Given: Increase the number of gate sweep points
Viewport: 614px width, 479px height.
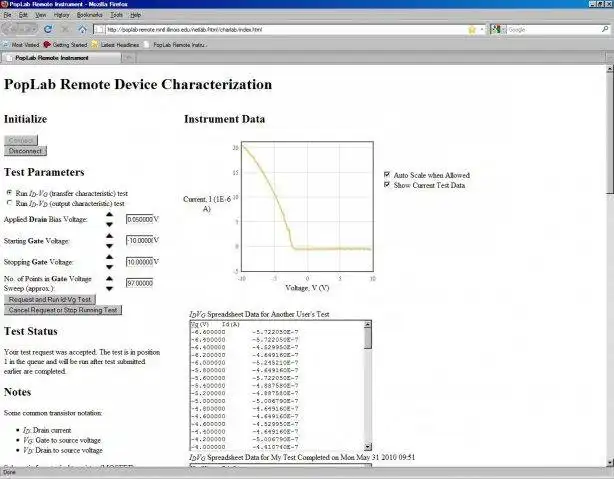Looking at the screenshot, I should tap(109, 278).
